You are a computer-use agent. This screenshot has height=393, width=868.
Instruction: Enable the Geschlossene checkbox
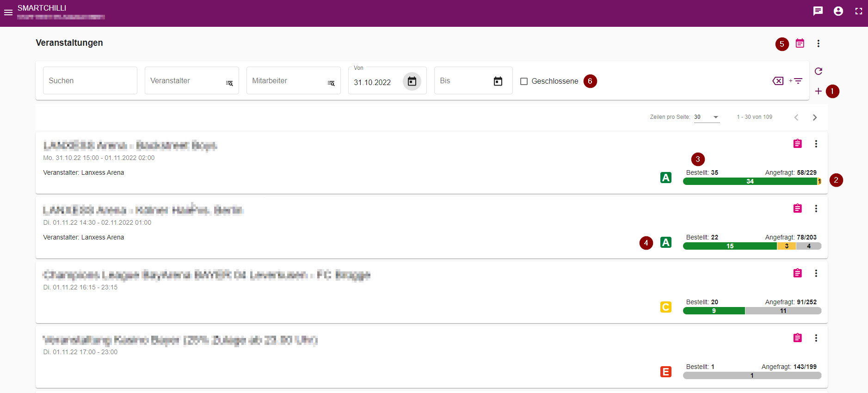[524, 81]
